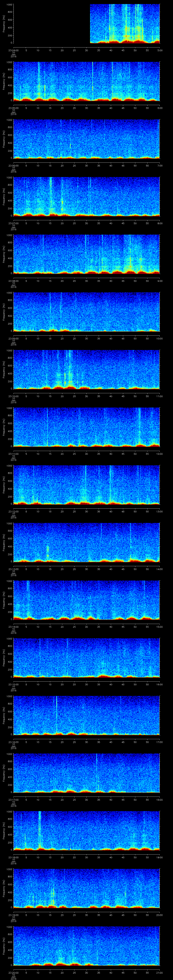Click the 5:00 end-time label of the first panel
Screen dimensions: 173x980
160,50
